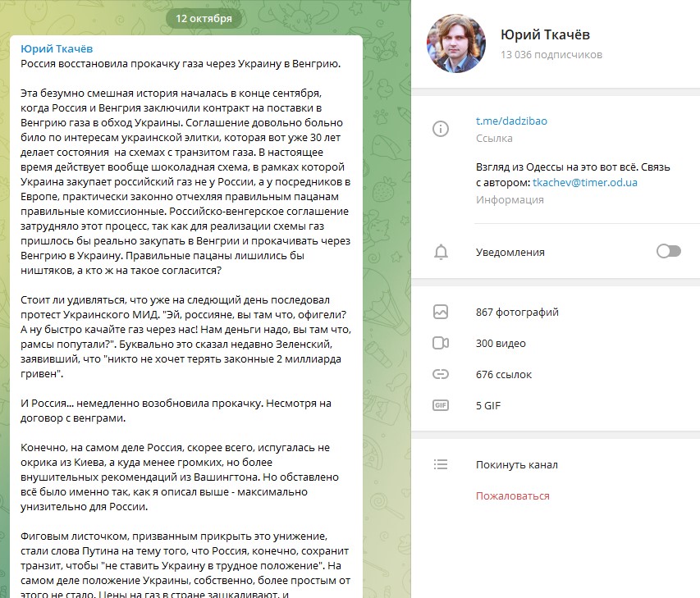The width and height of the screenshot is (700, 598).
Task: Open the 300 видео section
Action: pyautogui.click(x=501, y=343)
